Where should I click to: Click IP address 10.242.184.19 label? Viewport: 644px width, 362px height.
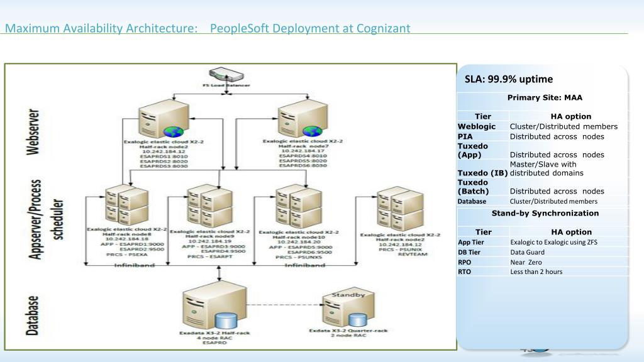click(x=210, y=241)
